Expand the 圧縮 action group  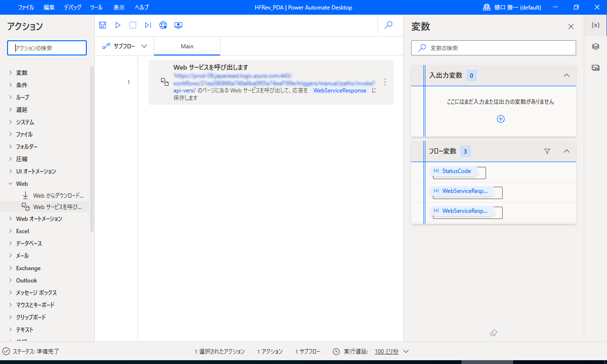coord(11,159)
